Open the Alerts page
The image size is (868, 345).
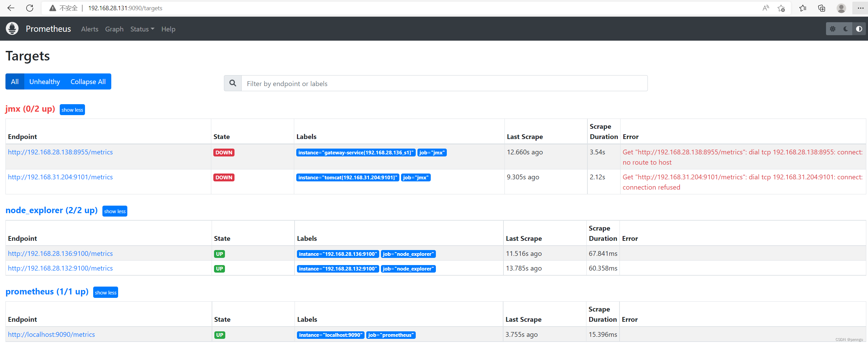coord(90,29)
